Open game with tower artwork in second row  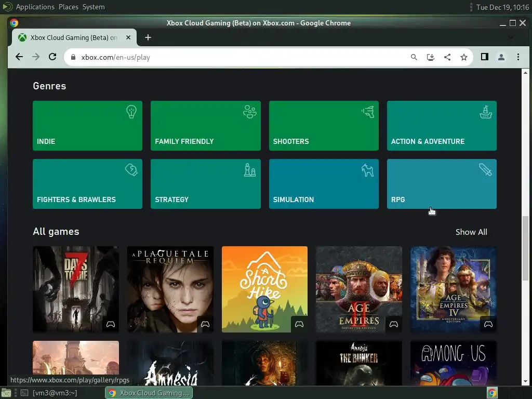coord(76,363)
